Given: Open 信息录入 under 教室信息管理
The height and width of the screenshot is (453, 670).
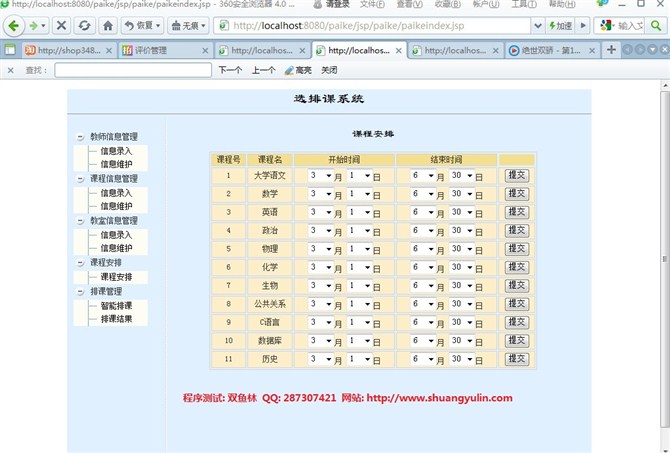Looking at the screenshot, I should tap(116, 235).
